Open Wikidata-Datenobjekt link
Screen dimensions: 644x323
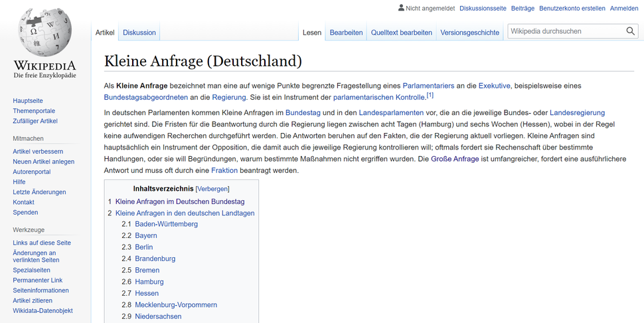point(42,310)
